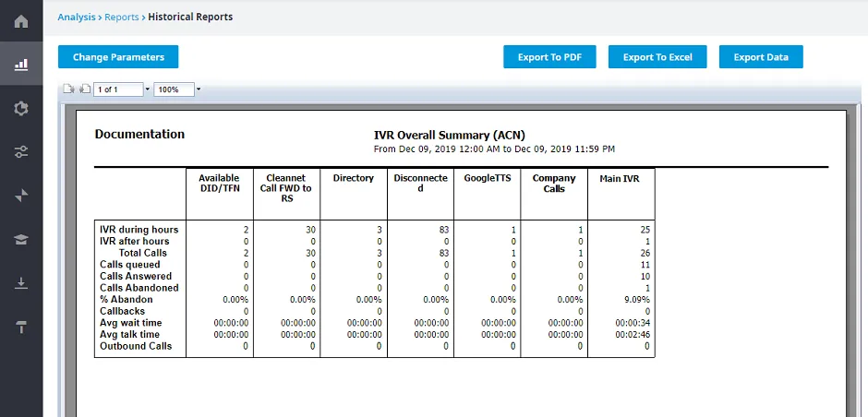
Task: Go to the previous report page icon
Action: [x=85, y=89]
